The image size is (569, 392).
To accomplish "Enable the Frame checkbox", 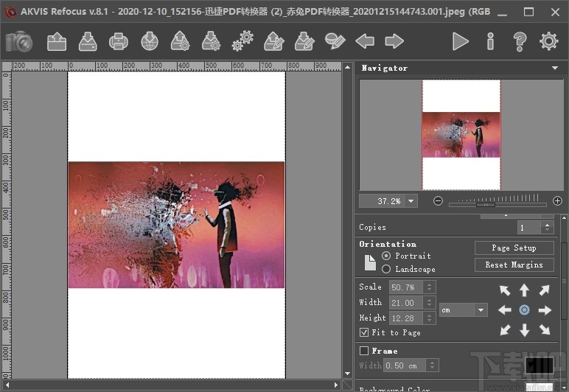I will pyautogui.click(x=364, y=351).
